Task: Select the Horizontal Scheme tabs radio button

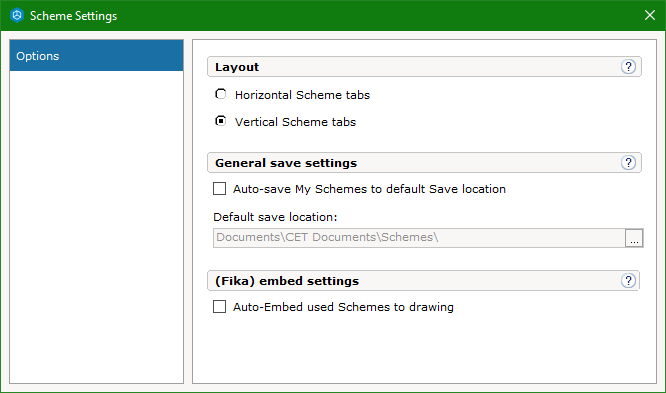Action: pos(220,94)
